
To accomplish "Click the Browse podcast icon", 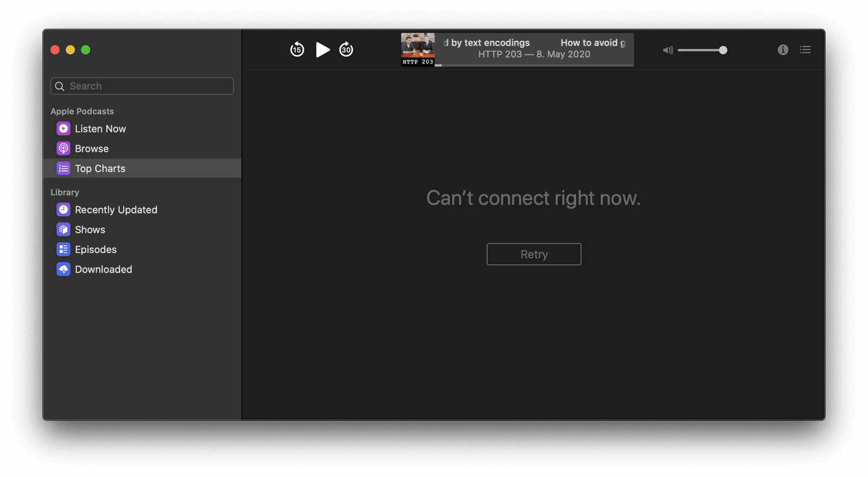I will click(63, 149).
